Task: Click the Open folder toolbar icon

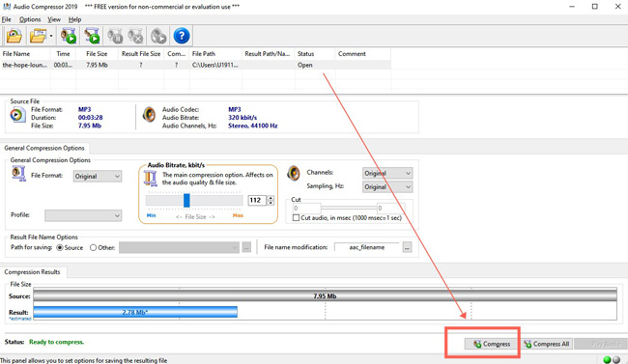Action: pyautogui.click(x=38, y=36)
